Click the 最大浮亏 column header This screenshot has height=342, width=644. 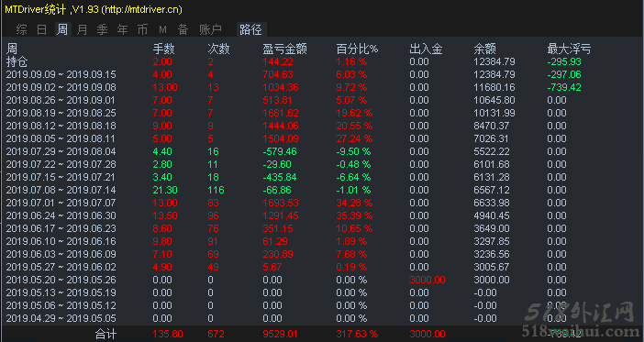pyautogui.click(x=569, y=50)
